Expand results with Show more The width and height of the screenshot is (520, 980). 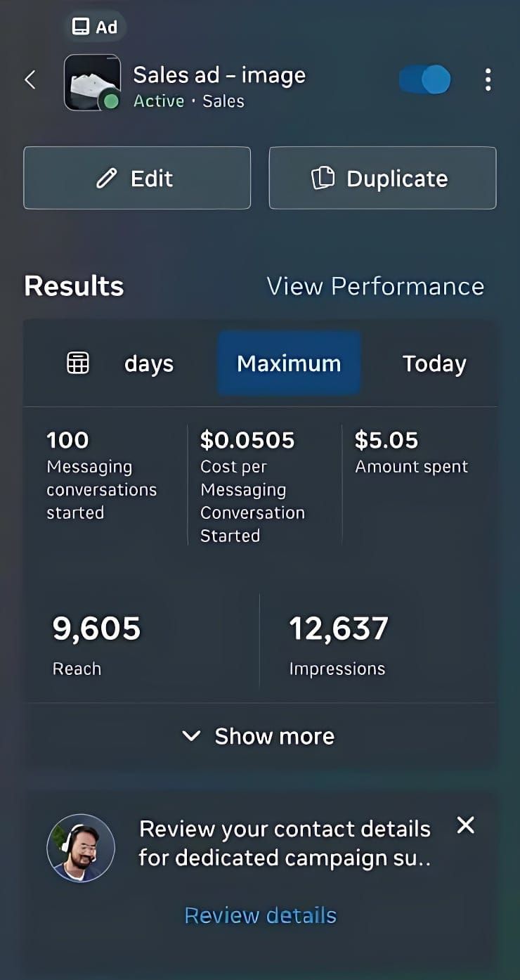point(259,736)
